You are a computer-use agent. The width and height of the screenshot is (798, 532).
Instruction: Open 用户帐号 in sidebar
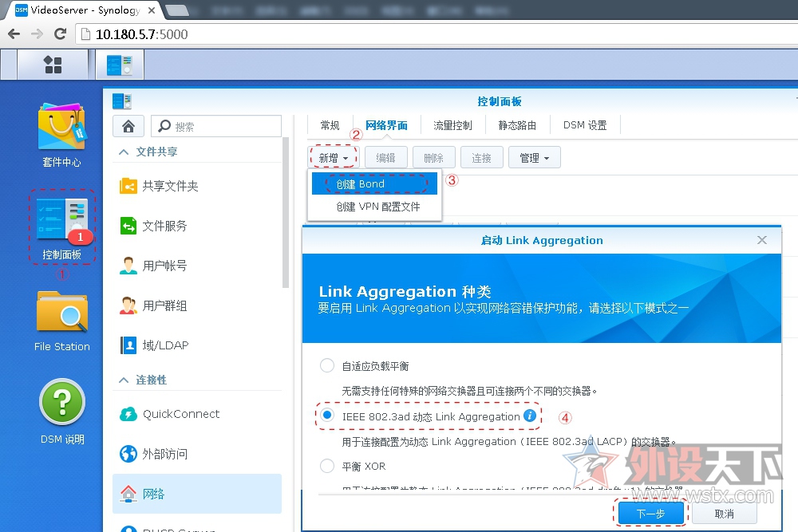click(197, 266)
